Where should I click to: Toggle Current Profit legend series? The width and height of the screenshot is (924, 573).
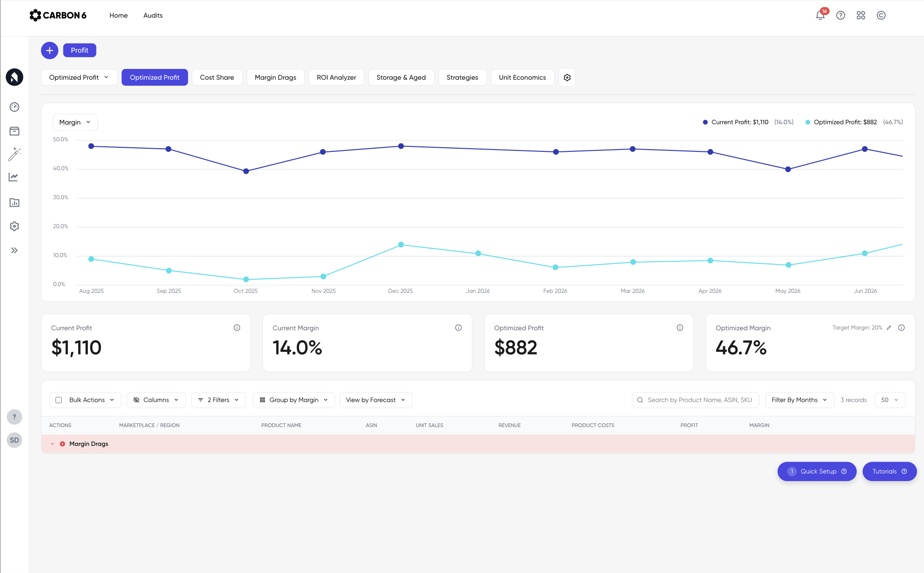pos(739,122)
